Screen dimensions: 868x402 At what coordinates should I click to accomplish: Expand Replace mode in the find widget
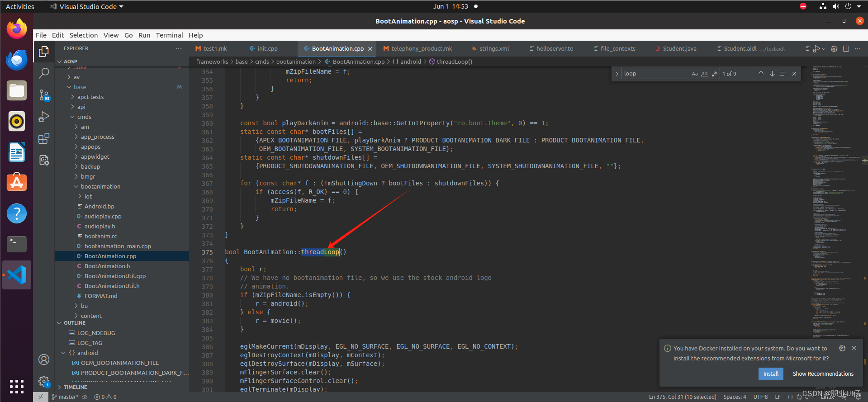click(x=617, y=74)
